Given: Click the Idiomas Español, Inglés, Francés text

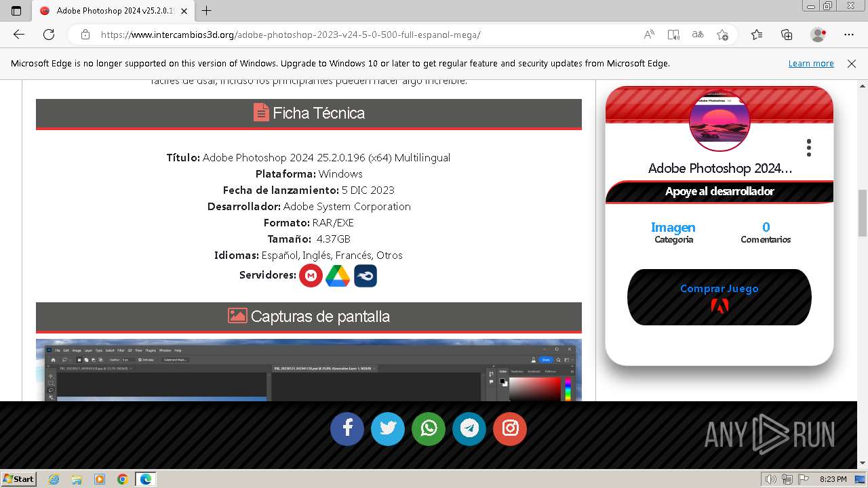Looking at the screenshot, I should pos(309,255).
